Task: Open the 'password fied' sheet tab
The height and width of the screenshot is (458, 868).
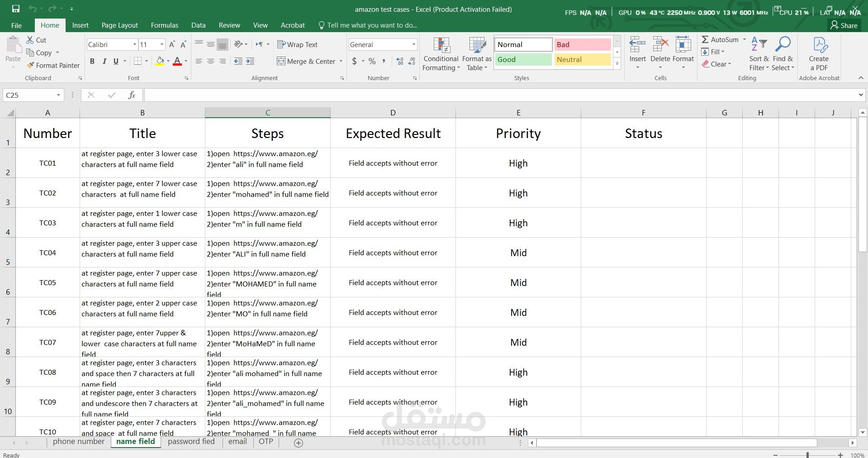Action: pos(191,442)
